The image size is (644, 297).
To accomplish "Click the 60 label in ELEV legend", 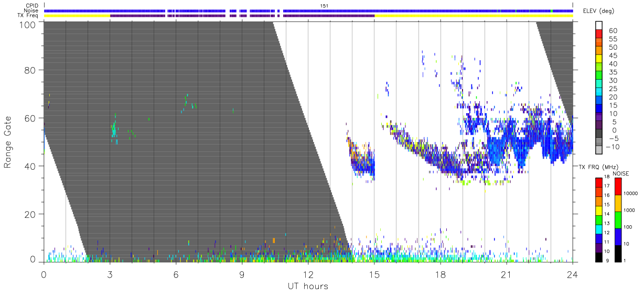I will tap(613, 31).
